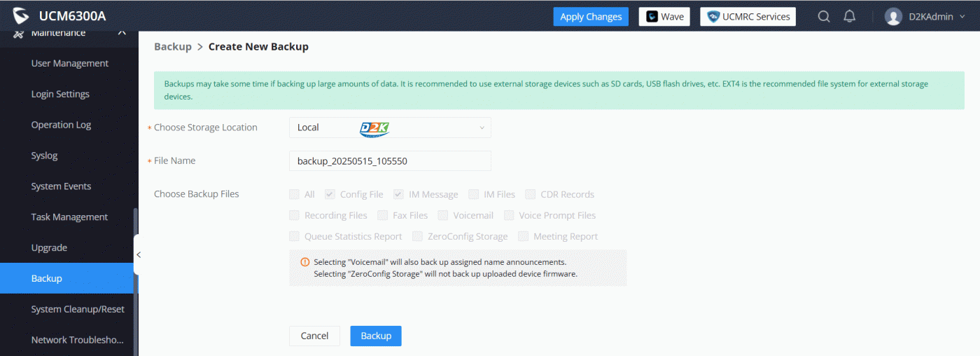Open the notifications bell icon
Image resolution: width=980 pixels, height=356 pixels.
(849, 16)
